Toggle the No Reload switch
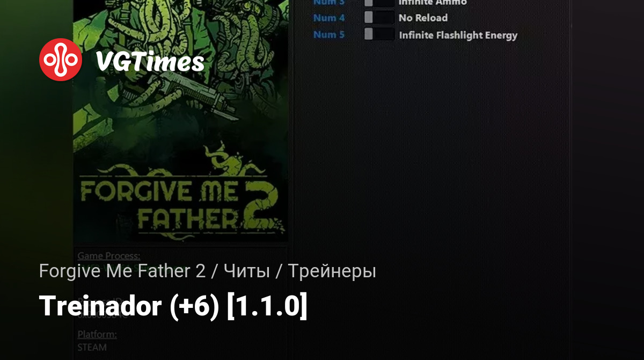Viewport: 644px width, 360px height. 379,18
